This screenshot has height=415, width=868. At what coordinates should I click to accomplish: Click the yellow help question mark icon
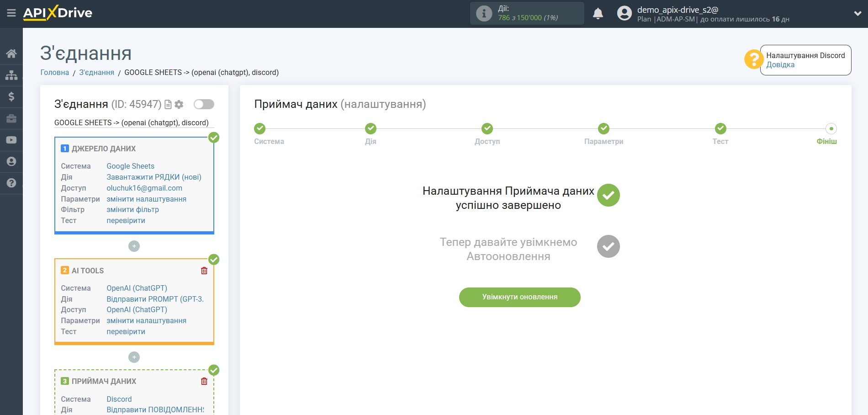click(753, 59)
